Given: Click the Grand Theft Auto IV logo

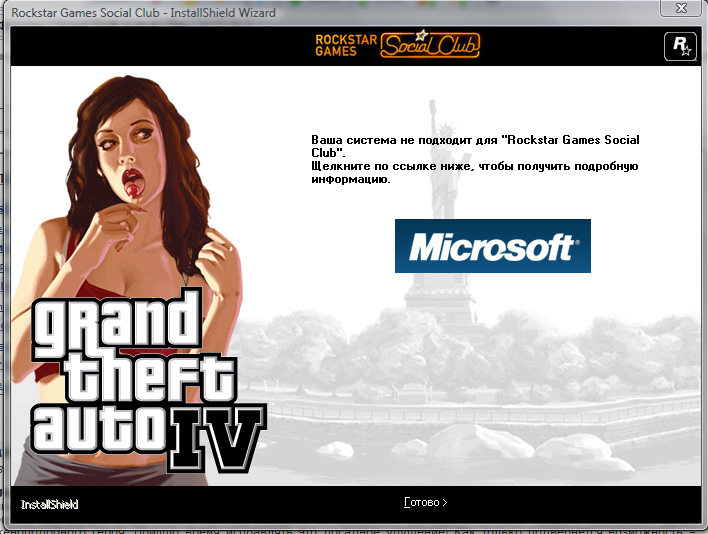Looking at the screenshot, I should (149, 381).
